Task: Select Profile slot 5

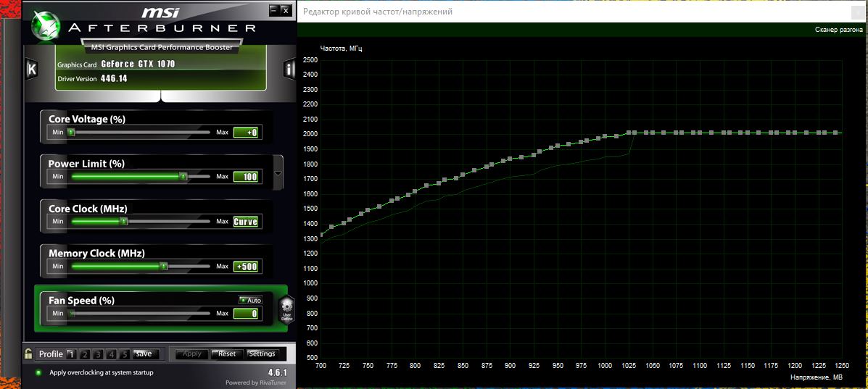Action: pos(125,354)
